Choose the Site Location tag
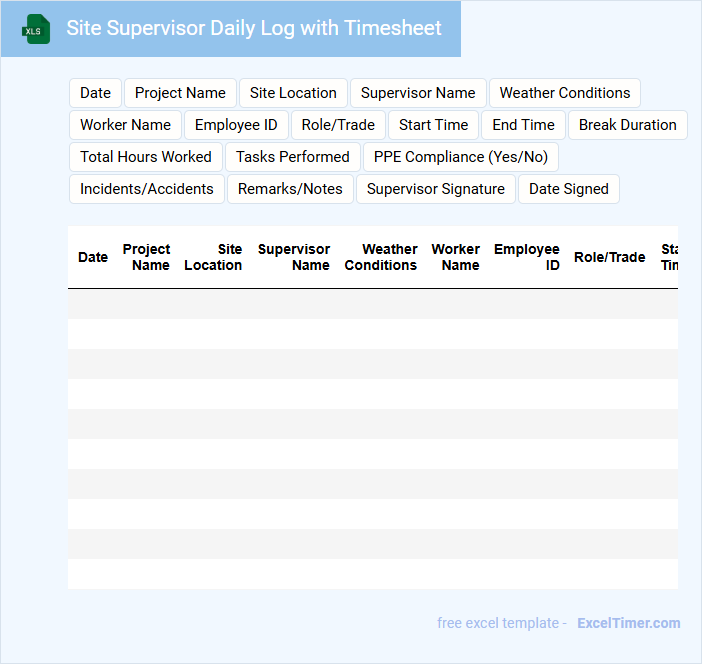The image size is (702, 664). click(x=293, y=93)
